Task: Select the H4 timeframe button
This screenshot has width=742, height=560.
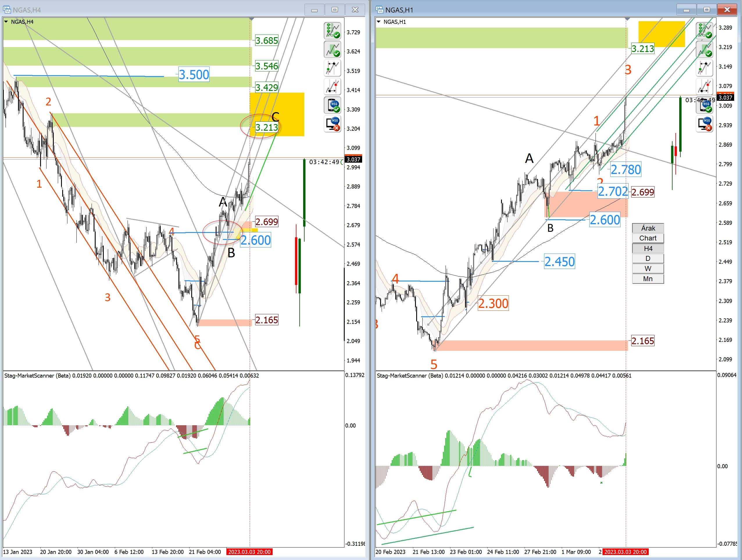Action: click(648, 248)
